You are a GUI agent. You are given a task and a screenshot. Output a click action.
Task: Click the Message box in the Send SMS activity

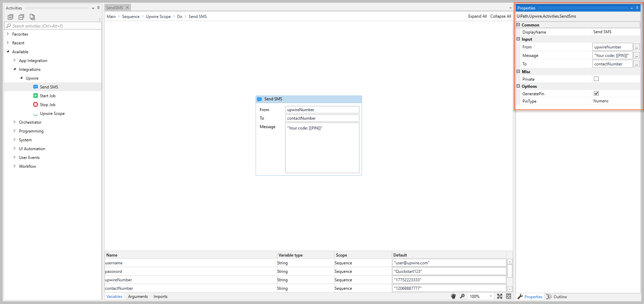tap(322, 148)
